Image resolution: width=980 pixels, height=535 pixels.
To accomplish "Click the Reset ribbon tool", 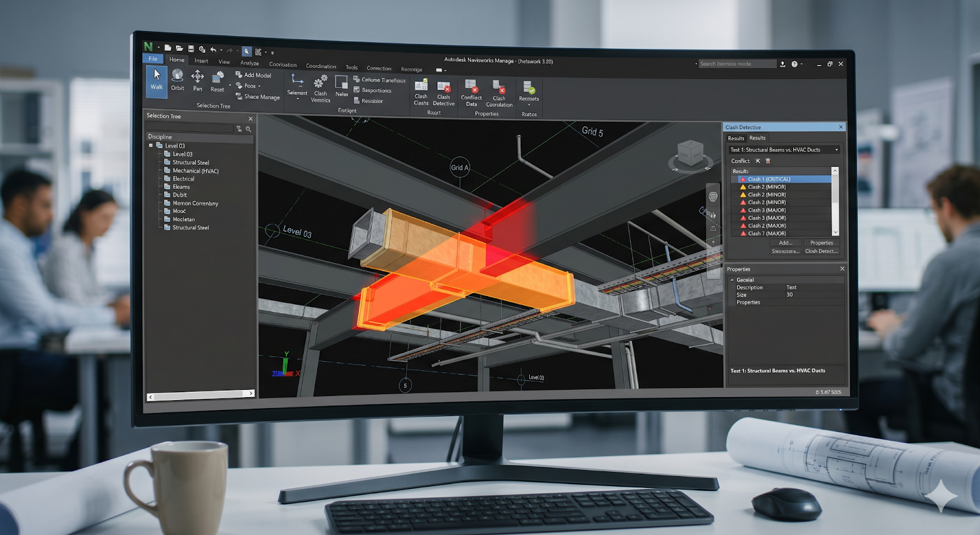I will pyautogui.click(x=217, y=82).
